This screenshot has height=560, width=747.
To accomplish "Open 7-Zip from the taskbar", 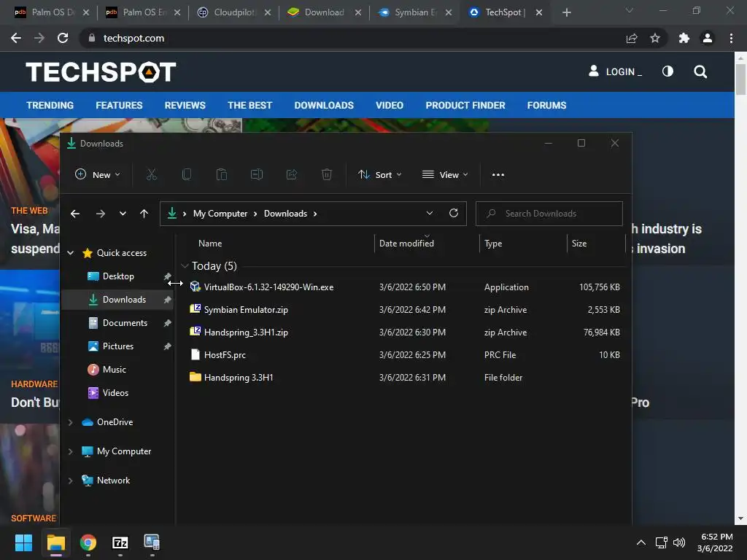I will pos(120,542).
